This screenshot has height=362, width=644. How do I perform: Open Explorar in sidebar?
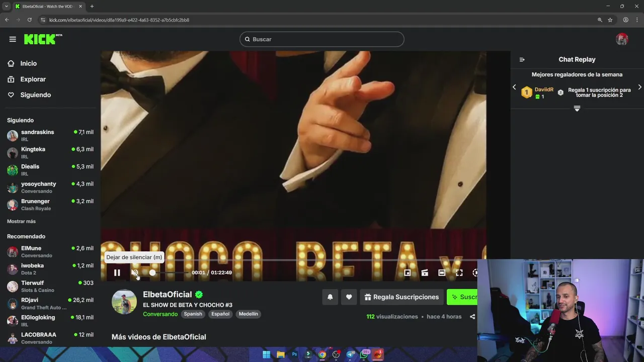click(27, 79)
